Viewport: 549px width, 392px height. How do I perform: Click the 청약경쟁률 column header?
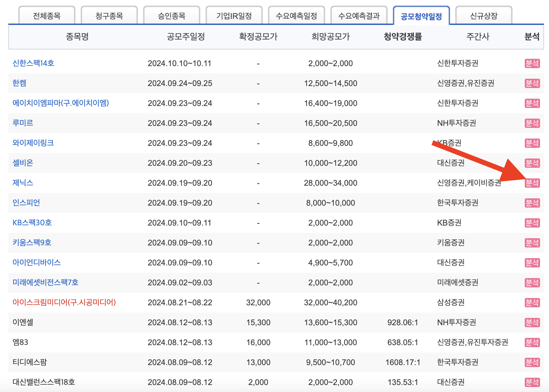point(403,37)
